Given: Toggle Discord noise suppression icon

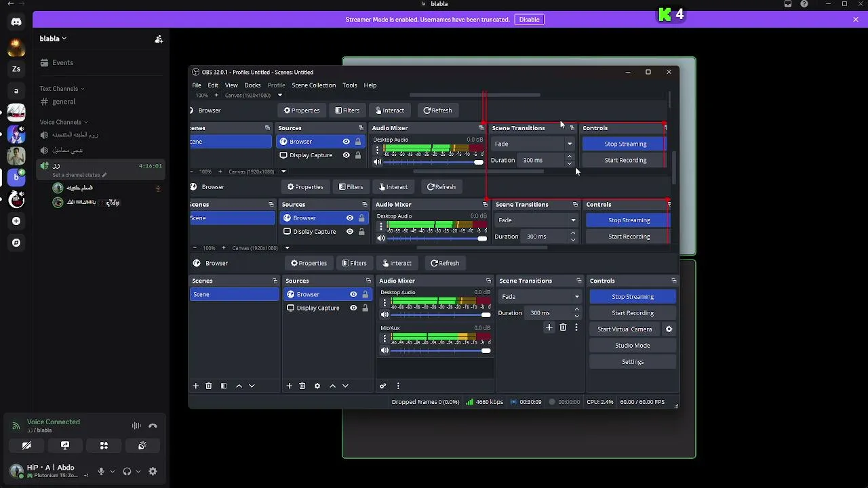Looking at the screenshot, I should click(x=136, y=426).
